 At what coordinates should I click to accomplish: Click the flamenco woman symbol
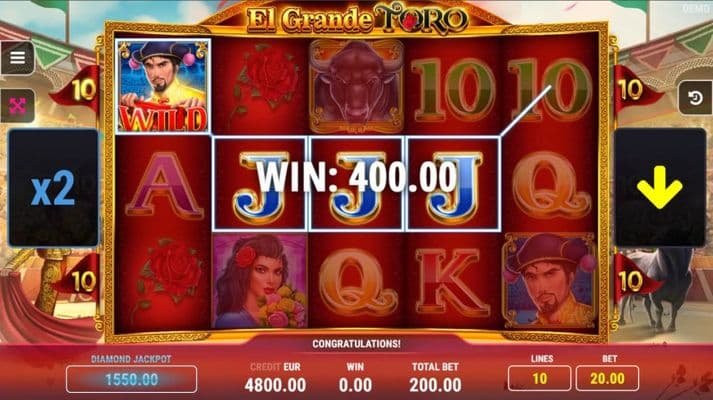click(260, 281)
